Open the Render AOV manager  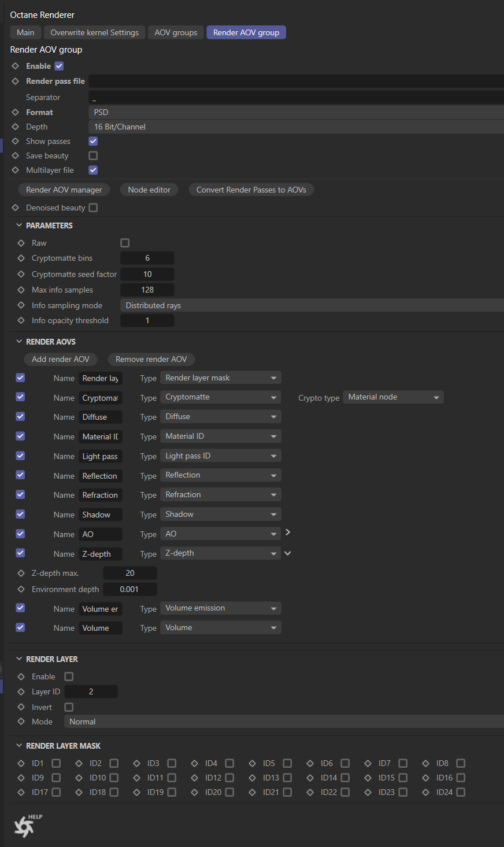click(x=64, y=190)
